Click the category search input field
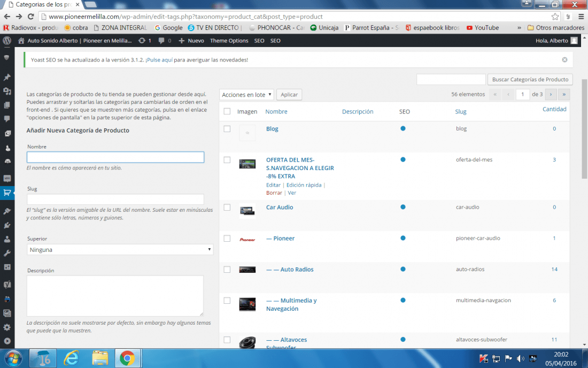588x368 pixels. click(x=451, y=80)
